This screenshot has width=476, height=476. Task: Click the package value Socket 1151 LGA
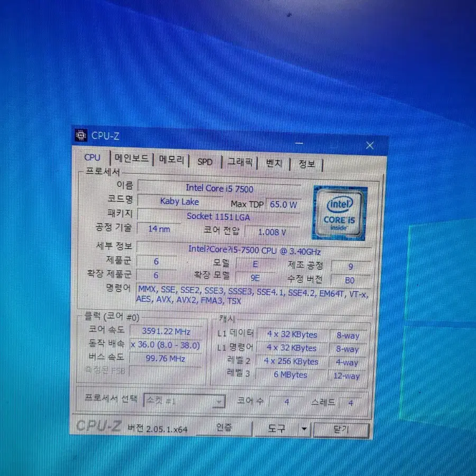(x=218, y=217)
